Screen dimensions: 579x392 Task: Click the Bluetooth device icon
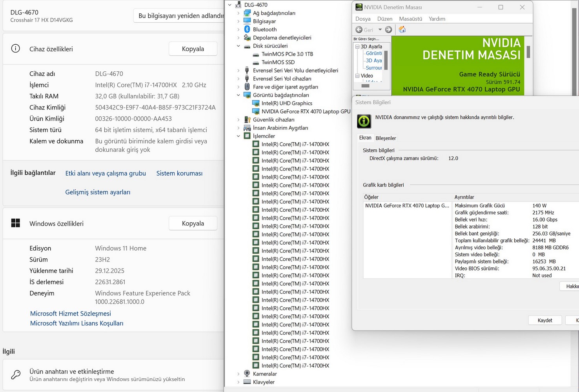click(x=247, y=29)
